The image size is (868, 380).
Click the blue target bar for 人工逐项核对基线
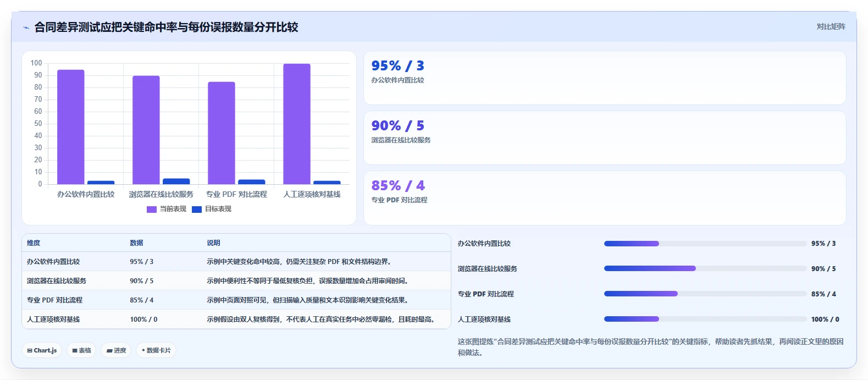327,183
